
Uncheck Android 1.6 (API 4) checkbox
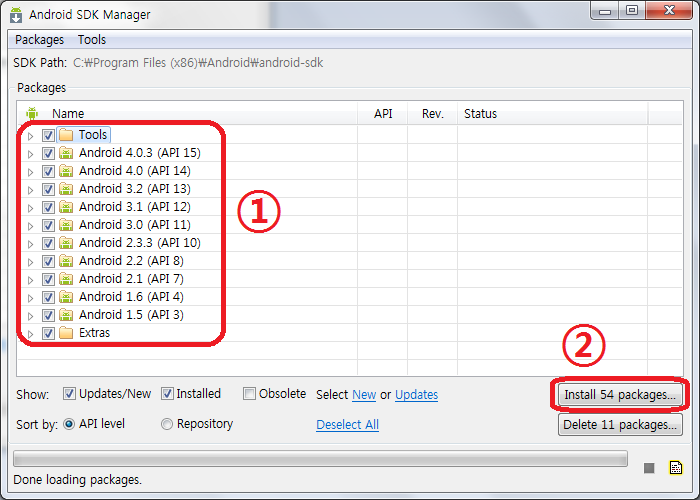pyautogui.click(x=48, y=297)
